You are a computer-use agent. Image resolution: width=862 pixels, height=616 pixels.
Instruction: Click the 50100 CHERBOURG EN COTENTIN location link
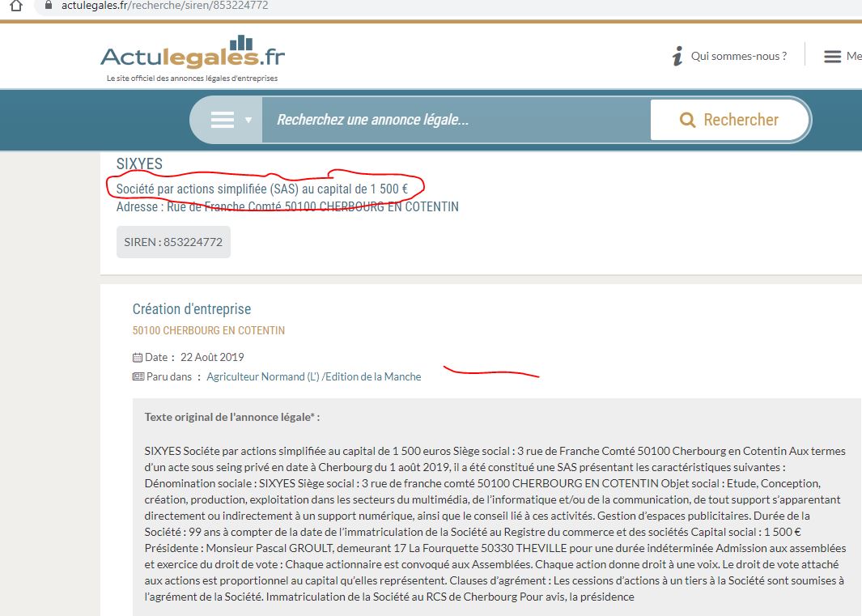coord(209,330)
